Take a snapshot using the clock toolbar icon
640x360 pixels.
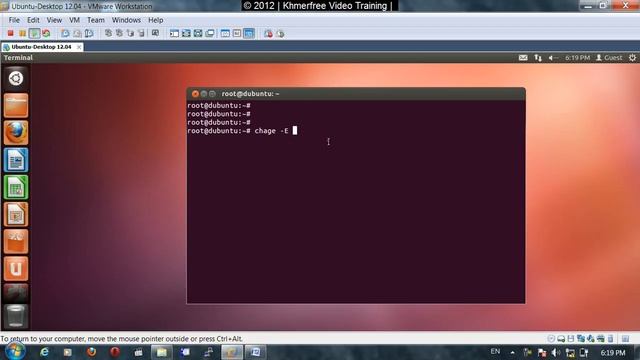click(65, 33)
